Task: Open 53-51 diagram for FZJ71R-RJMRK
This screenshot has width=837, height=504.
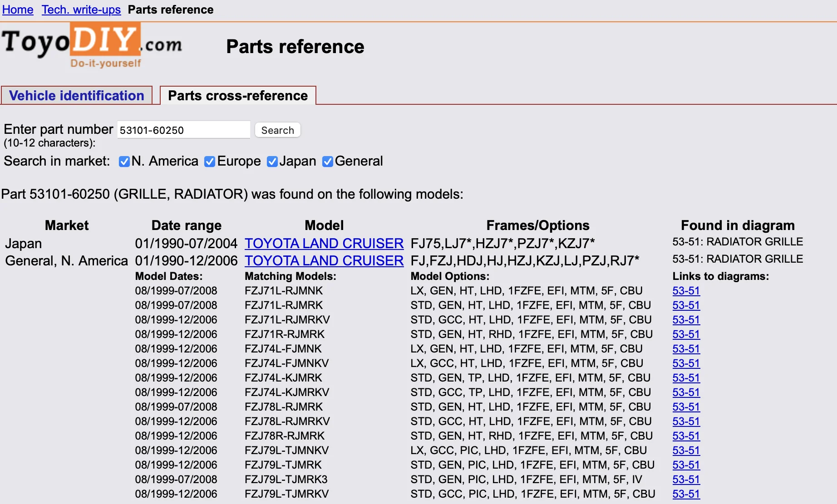Action: [x=686, y=334]
